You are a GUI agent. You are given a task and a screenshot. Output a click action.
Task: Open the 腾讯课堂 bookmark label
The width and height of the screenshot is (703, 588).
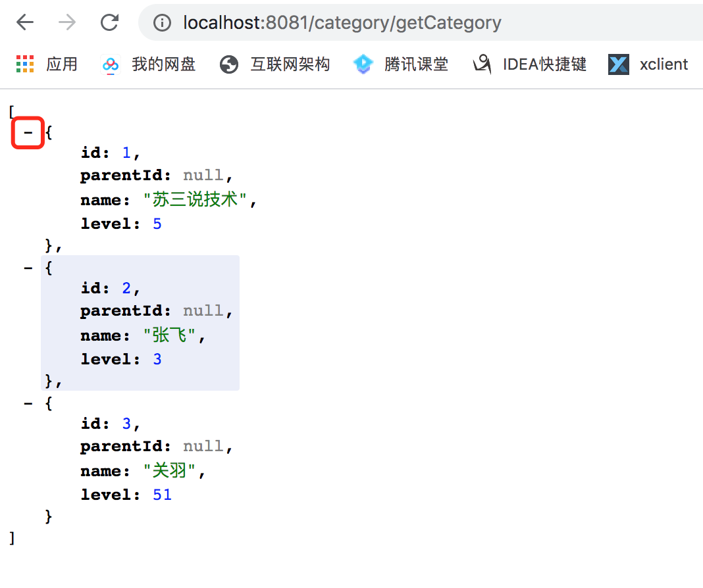pyautogui.click(x=416, y=64)
